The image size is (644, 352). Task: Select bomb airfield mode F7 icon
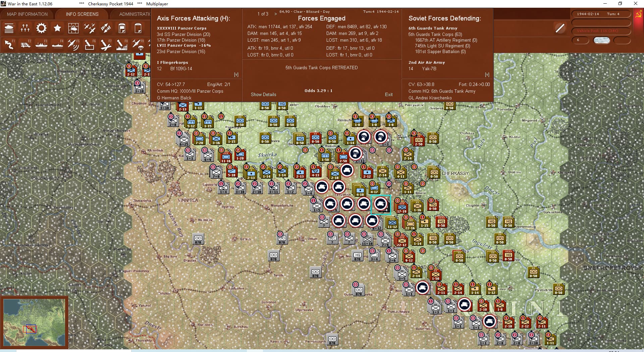(106, 44)
